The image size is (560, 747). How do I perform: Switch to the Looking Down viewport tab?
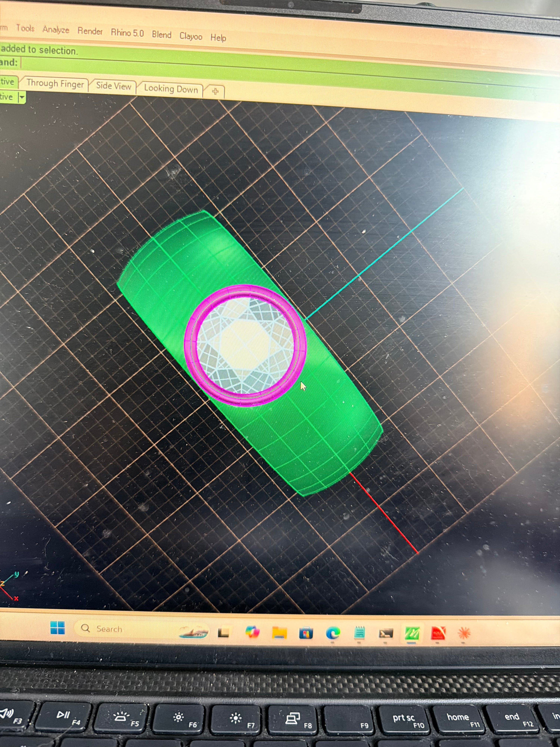tap(171, 89)
